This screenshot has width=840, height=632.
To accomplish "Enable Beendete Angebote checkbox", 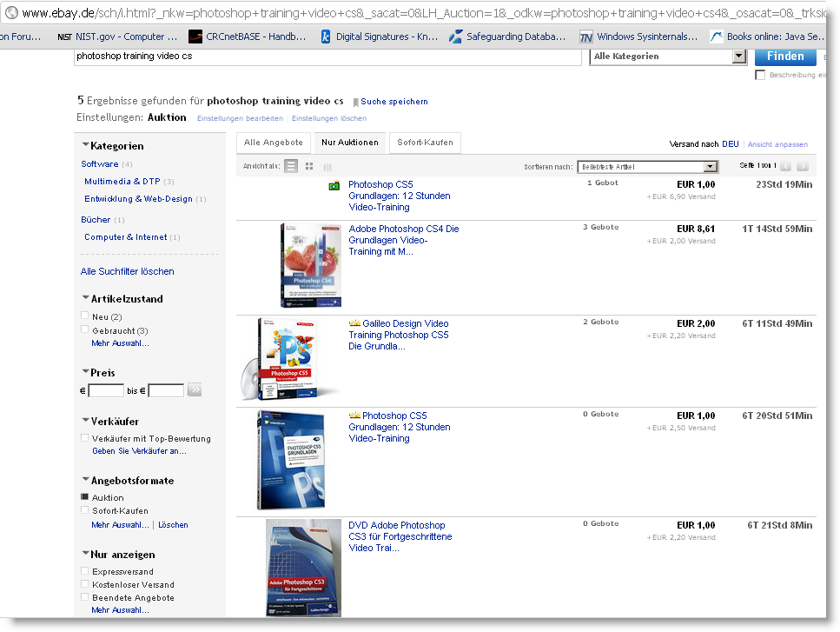I will click(x=84, y=596).
